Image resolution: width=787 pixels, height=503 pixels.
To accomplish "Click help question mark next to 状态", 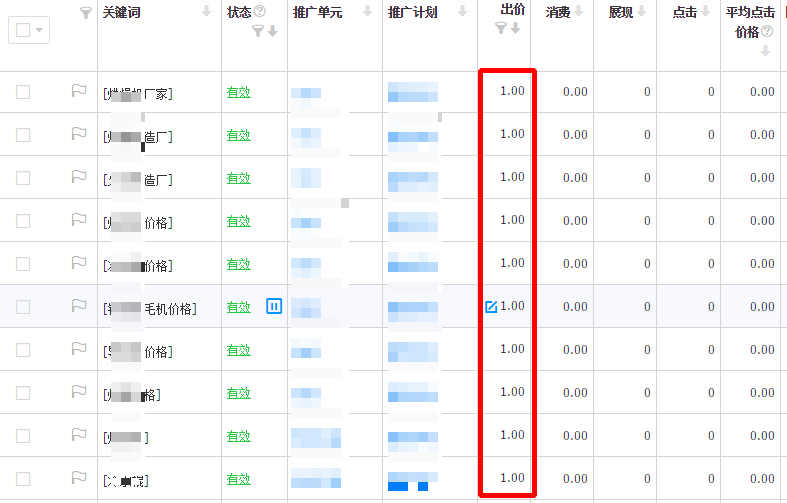I will (x=260, y=12).
